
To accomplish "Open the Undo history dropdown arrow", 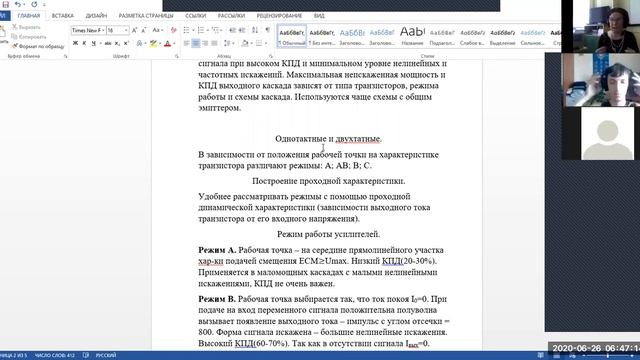I will [x=24, y=5].
